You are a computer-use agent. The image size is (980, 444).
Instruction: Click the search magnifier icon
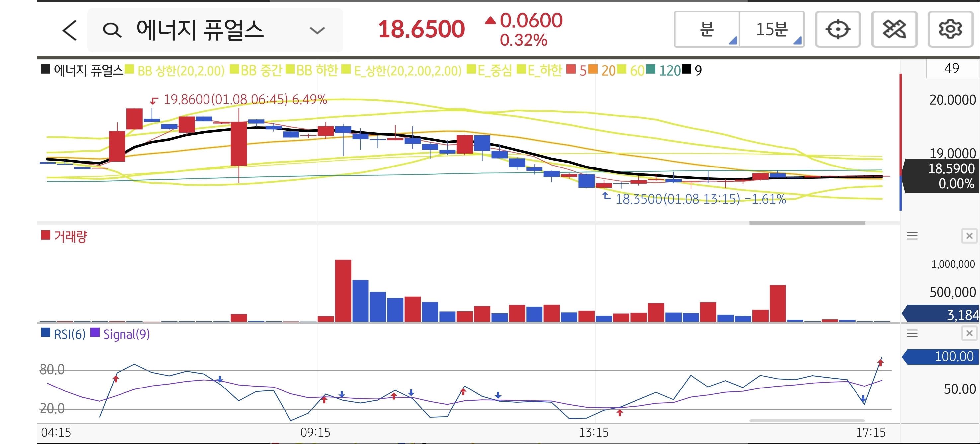coord(112,30)
